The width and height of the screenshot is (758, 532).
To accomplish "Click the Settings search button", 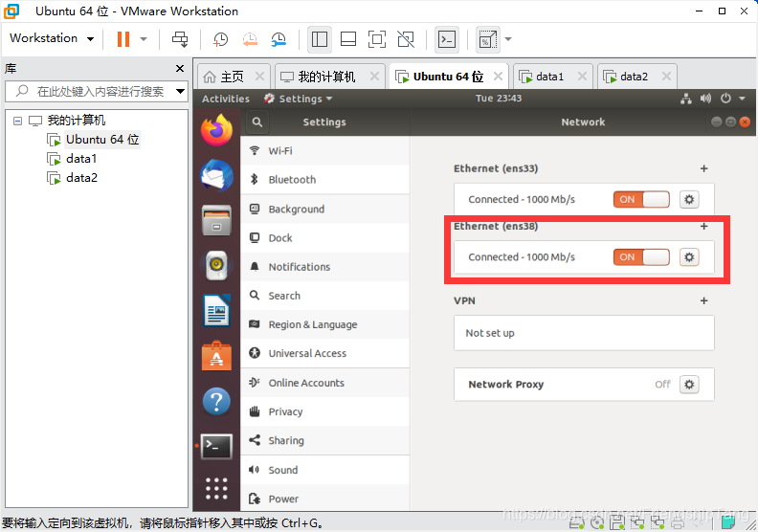I will (257, 122).
